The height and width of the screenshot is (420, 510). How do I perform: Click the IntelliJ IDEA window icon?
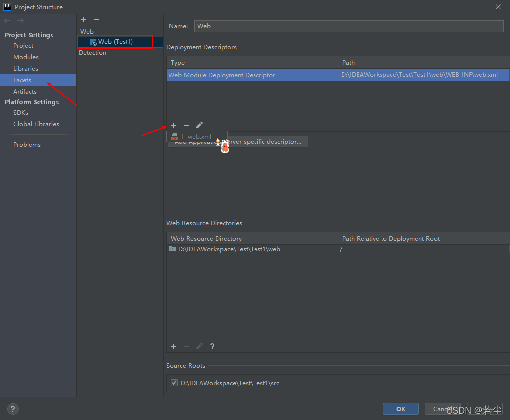pos(7,7)
